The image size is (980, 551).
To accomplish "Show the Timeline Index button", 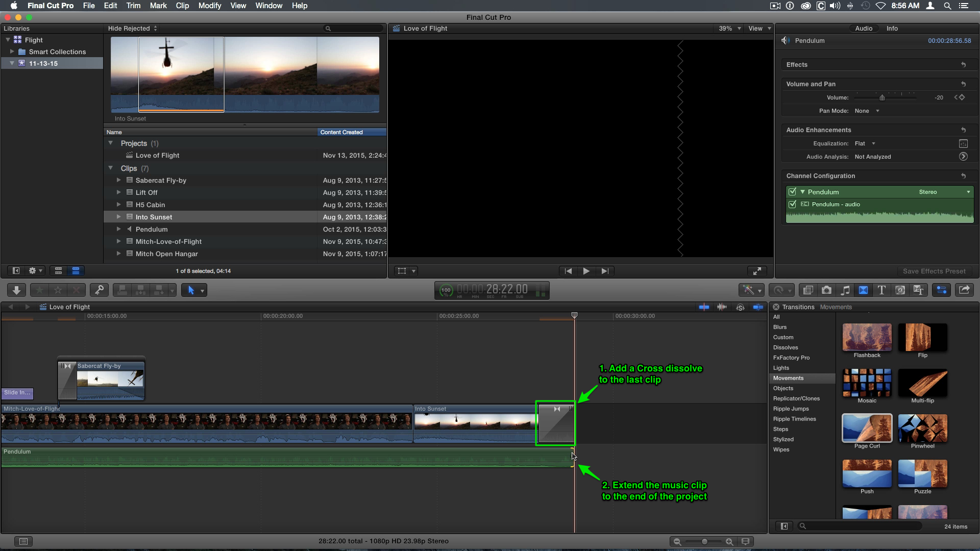I will (23, 541).
